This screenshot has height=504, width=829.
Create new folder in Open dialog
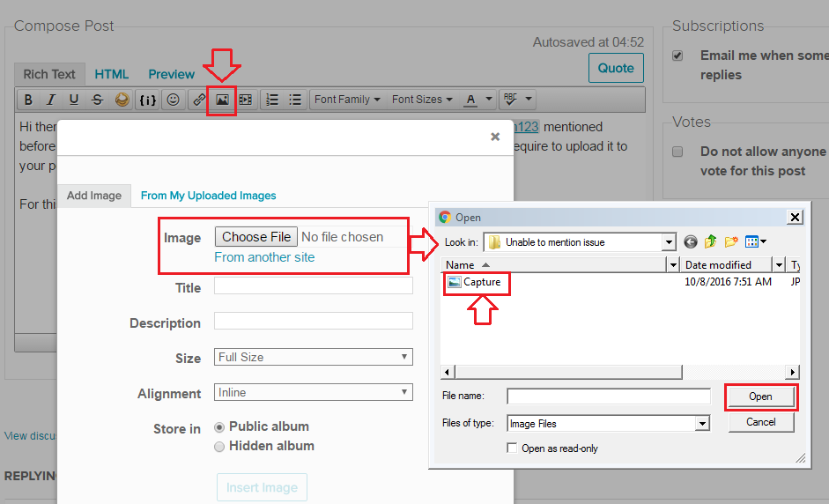pyautogui.click(x=730, y=242)
